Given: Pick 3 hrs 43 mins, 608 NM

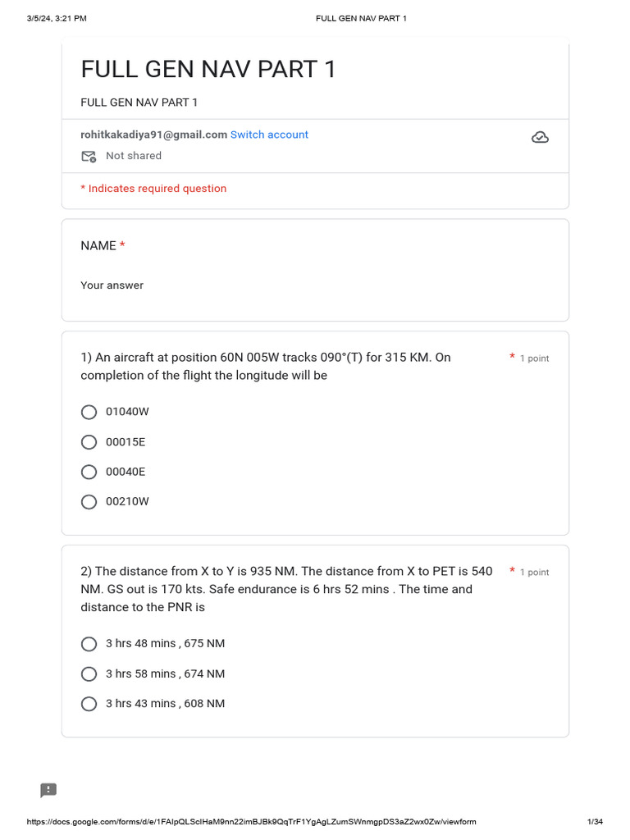Looking at the screenshot, I should (89, 703).
